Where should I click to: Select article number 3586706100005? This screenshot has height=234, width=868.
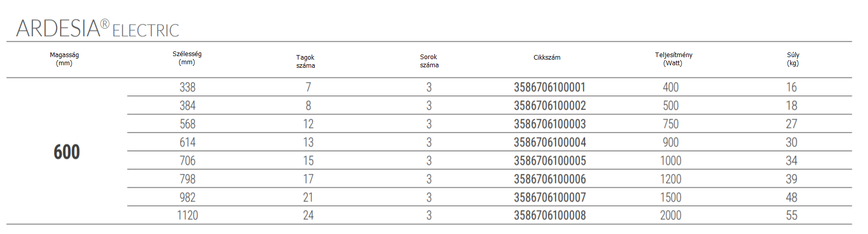point(549,161)
